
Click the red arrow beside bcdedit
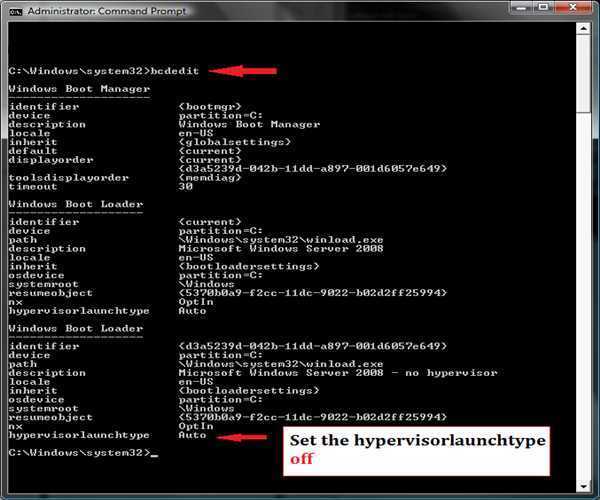pos(243,71)
